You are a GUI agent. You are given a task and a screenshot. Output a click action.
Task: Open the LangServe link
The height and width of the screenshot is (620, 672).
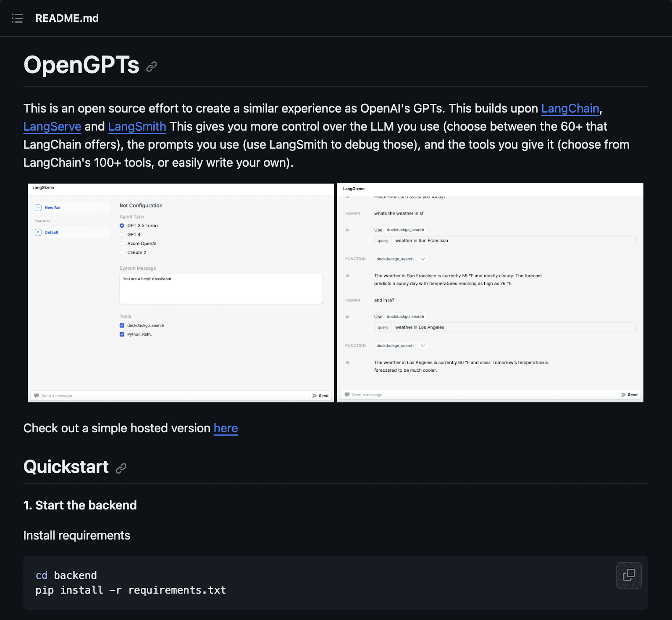click(52, 126)
